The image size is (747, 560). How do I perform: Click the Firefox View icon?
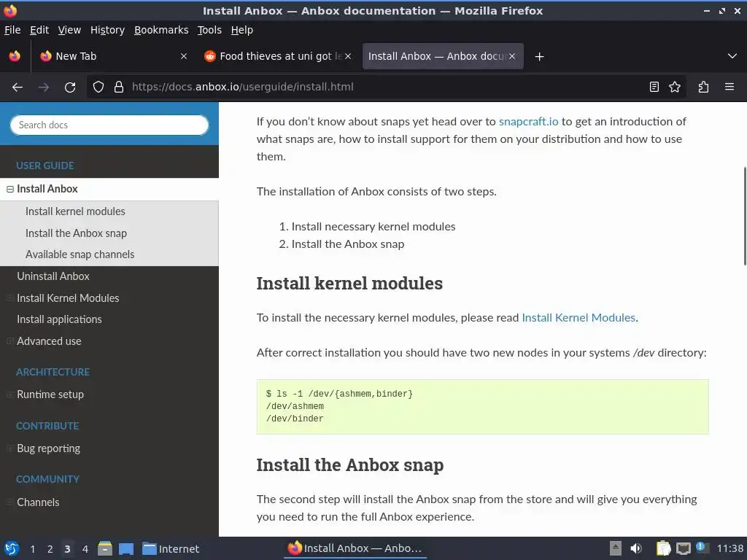pyautogui.click(x=15, y=56)
